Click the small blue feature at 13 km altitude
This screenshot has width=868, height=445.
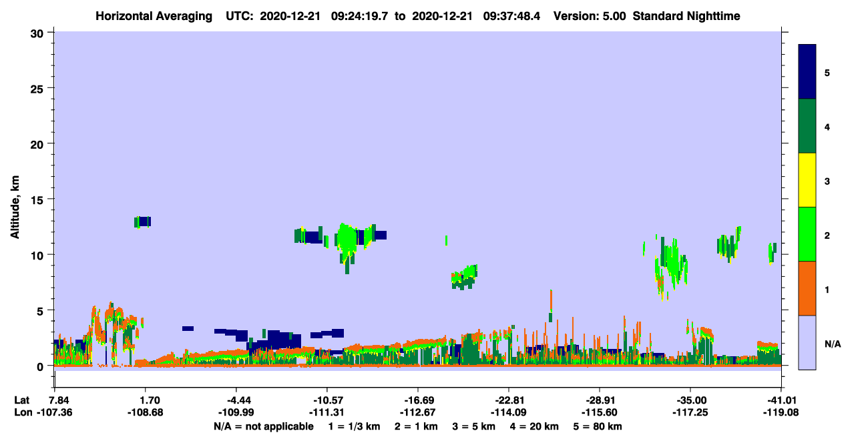[x=143, y=221]
